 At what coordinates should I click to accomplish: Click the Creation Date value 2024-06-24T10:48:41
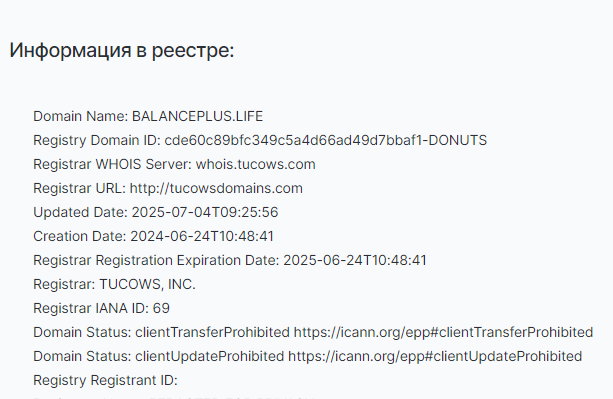point(202,236)
